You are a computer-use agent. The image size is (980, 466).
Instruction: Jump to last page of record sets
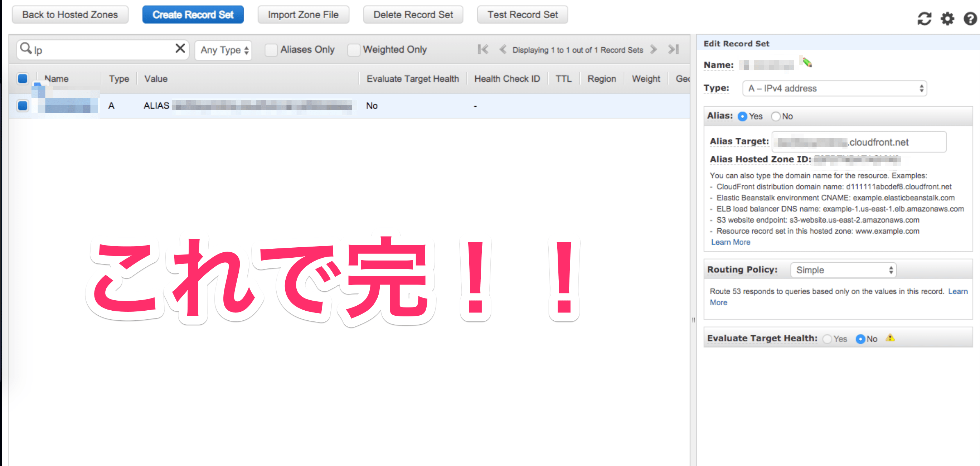click(x=673, y=49)
